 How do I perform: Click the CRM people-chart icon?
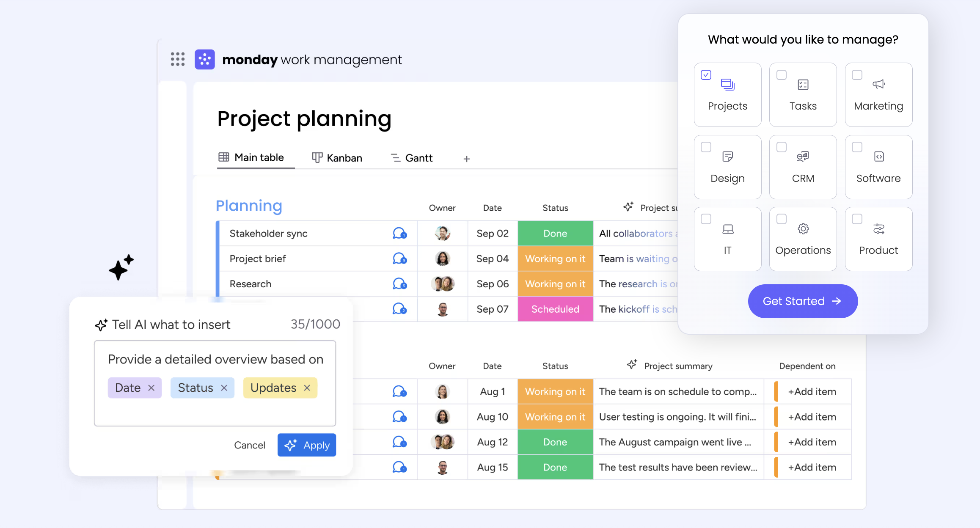[x=803, y=157]
